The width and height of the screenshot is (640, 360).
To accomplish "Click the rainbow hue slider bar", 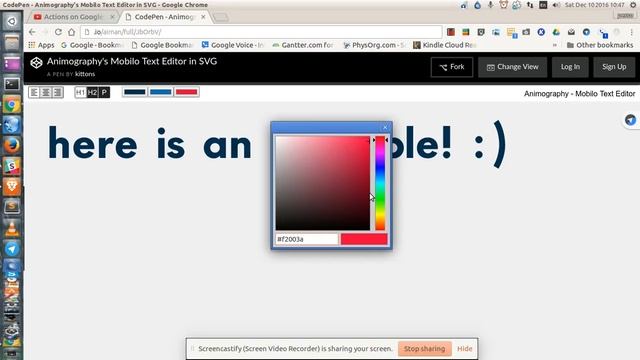I will pos(380,183).
